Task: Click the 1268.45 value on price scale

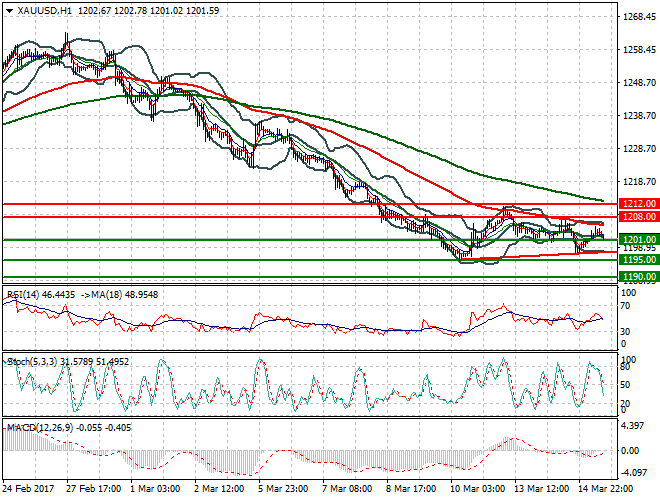Action: (x=637, y=17)
